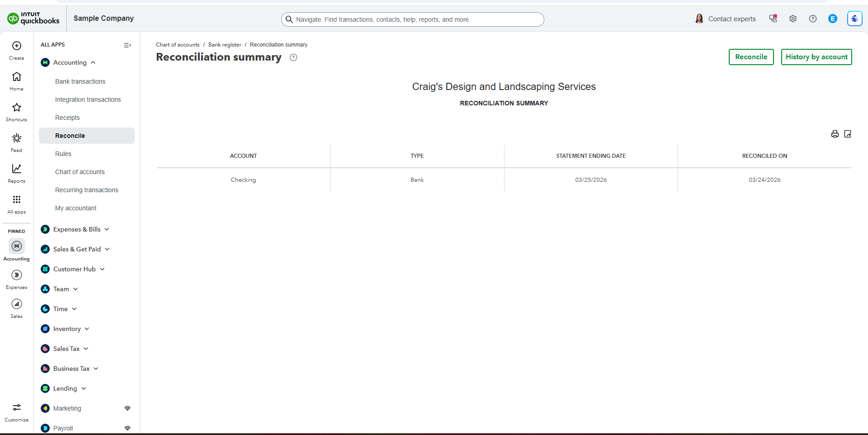868x435 pixels.
Task: Click the green Reconcile button
Action: pyautogui.click(x=751, y=57)
